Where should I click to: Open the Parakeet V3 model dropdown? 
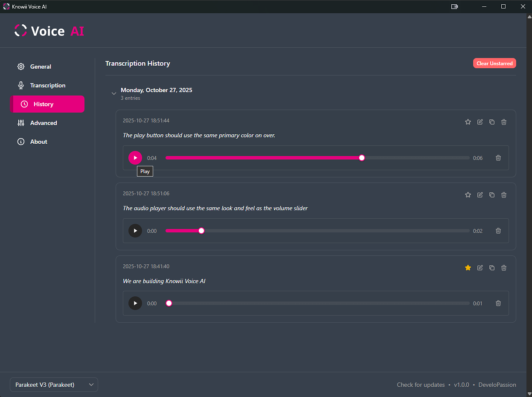click(x=54, y=385)
